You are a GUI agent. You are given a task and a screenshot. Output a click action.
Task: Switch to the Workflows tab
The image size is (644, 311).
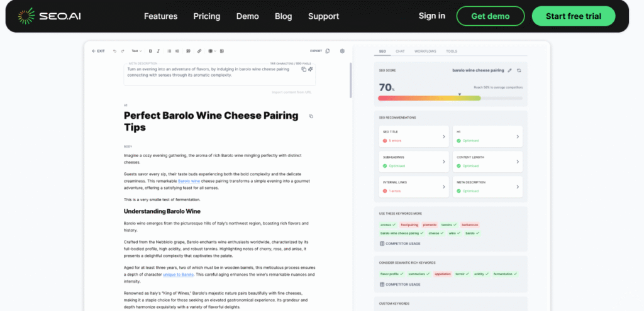[x=426, y=51]
